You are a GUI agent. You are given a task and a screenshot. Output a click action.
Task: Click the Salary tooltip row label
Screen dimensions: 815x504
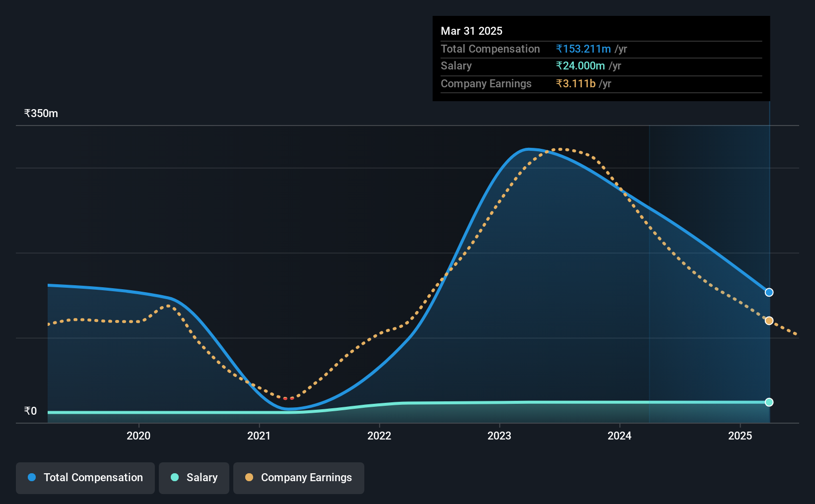[x=456, y=65]
